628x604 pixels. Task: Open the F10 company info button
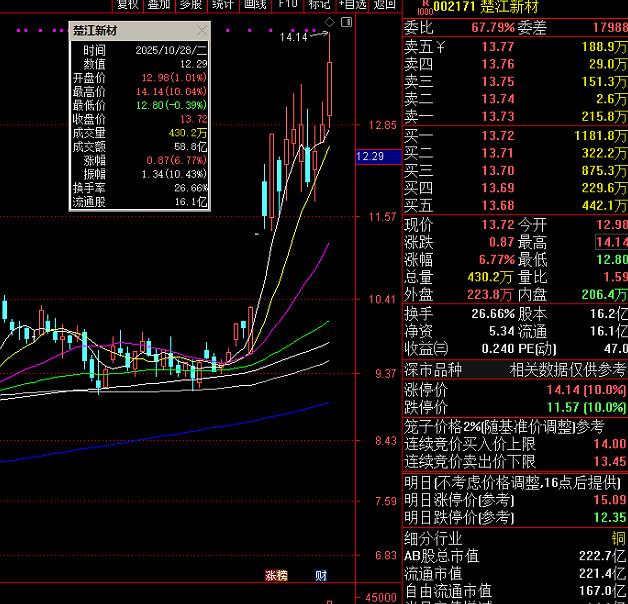[287, 5]
